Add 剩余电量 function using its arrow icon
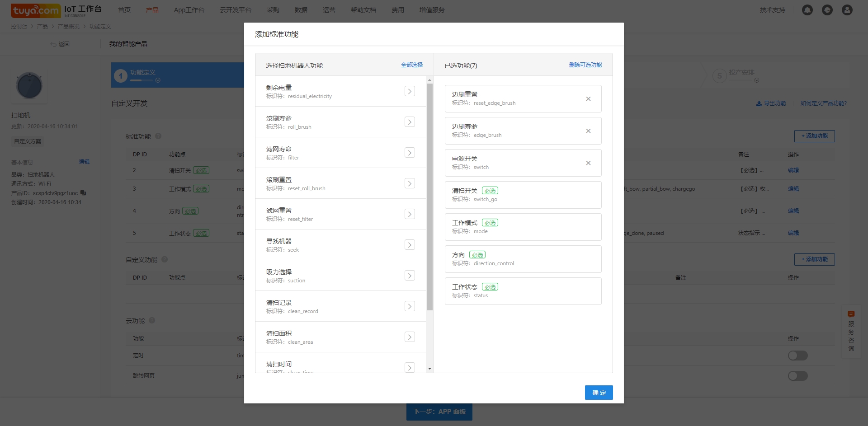This screenshot has height=426, width=868. tap(410, 91)
